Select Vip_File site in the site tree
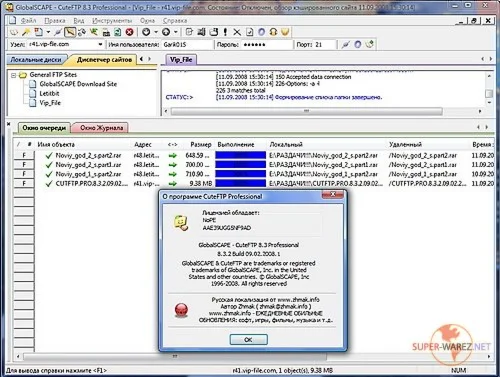The image size is (500, 377). [x=50, y=103]
